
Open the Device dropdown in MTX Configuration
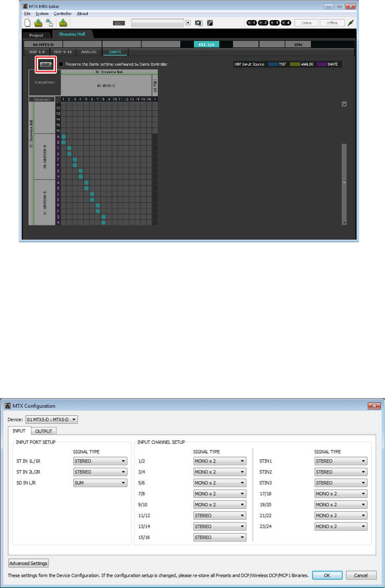click(52, 419)
